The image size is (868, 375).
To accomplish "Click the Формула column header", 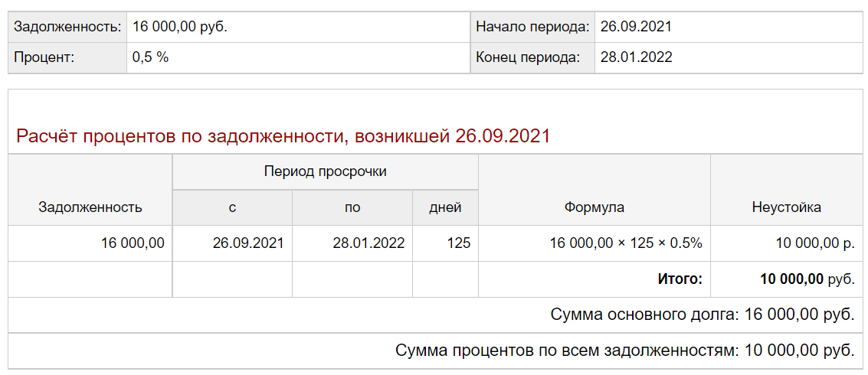I will [594, 207].
